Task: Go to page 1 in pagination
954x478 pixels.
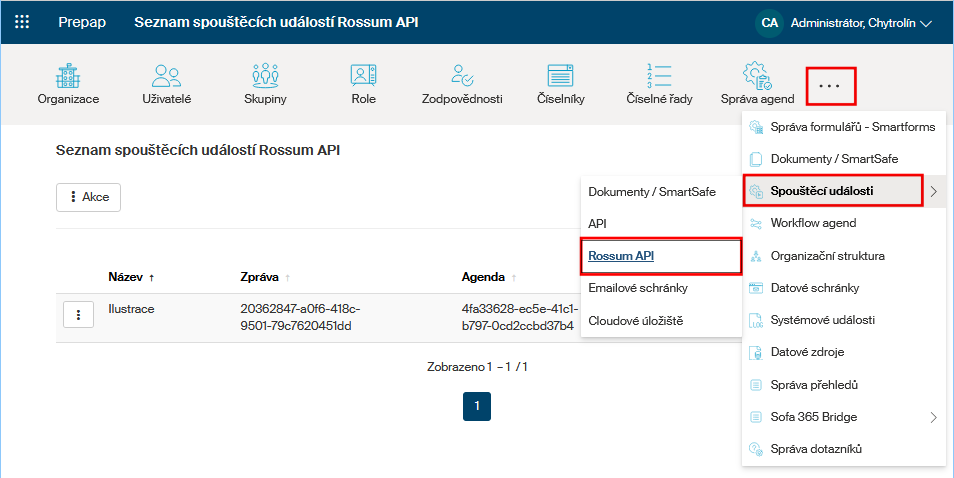Action: click(477, 406)
